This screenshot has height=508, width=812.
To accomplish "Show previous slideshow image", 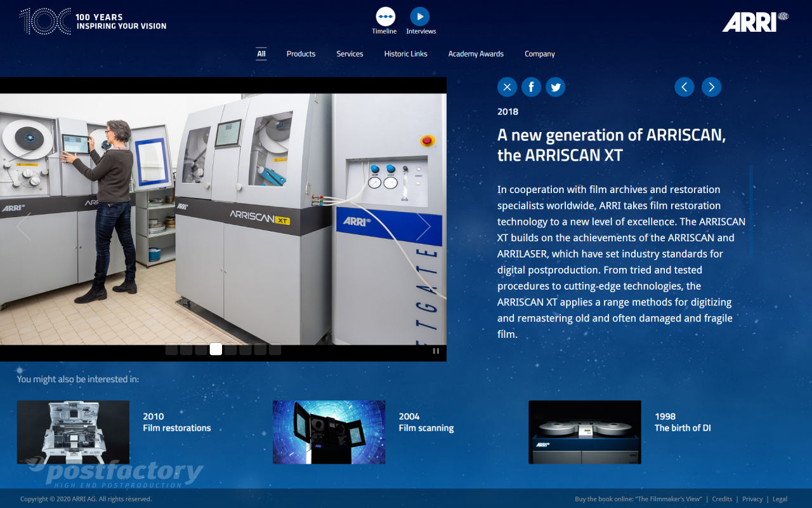I will coord(23,227).
